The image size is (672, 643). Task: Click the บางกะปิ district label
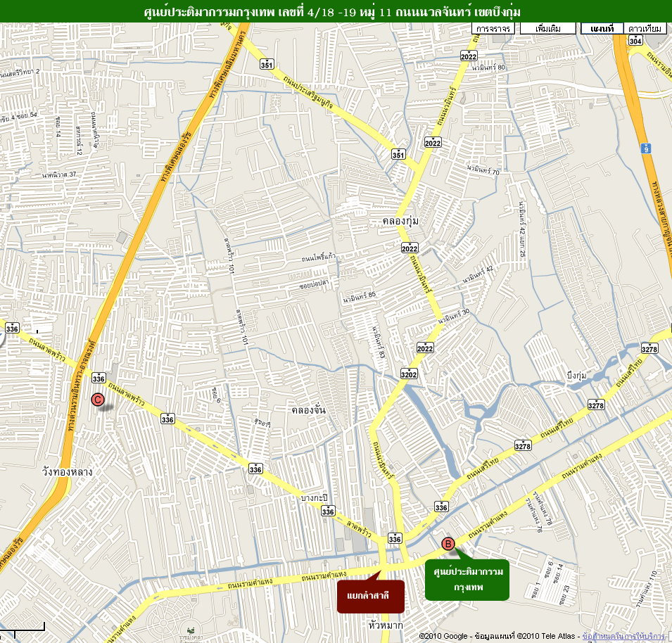pyautogui.click(x=314, y=498)
